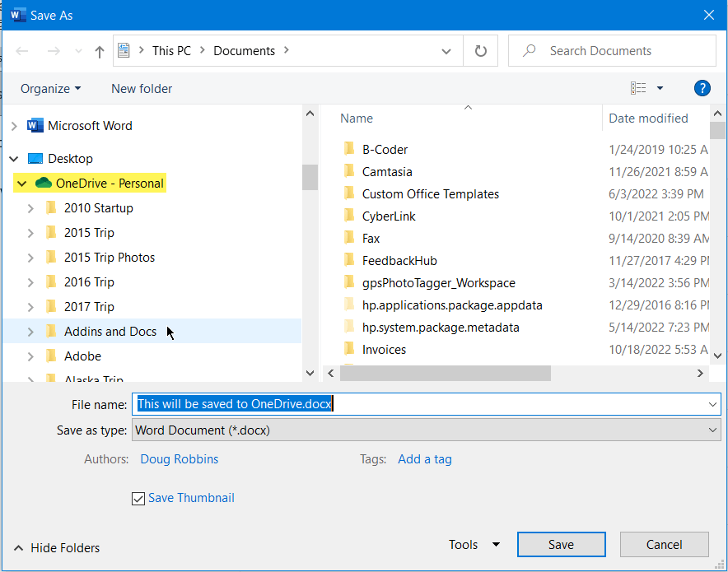Go up one folder level
Viewport: 728px width, 572px height.
tap(100, 52)
